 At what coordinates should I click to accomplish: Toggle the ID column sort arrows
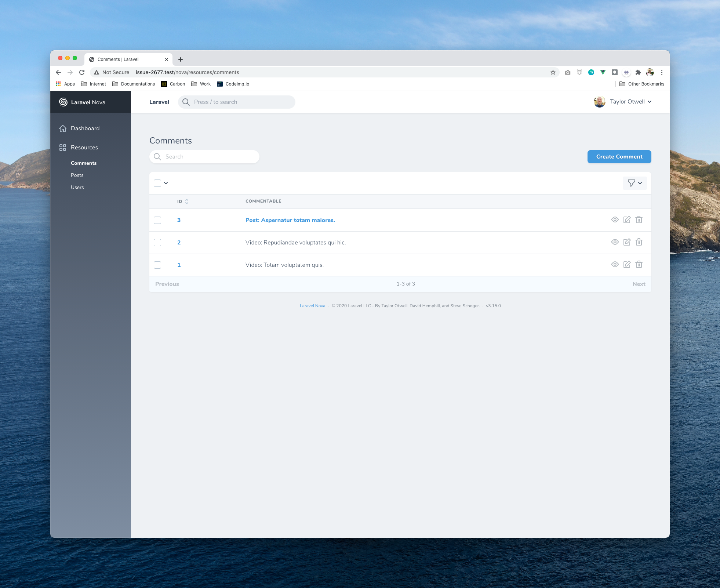(x=187, y=201)
